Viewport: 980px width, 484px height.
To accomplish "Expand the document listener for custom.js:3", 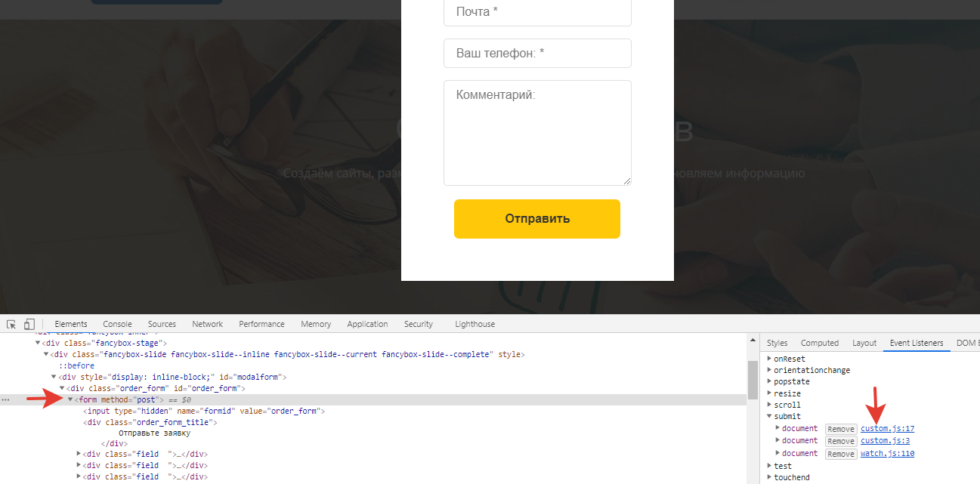I will [778, 440].
